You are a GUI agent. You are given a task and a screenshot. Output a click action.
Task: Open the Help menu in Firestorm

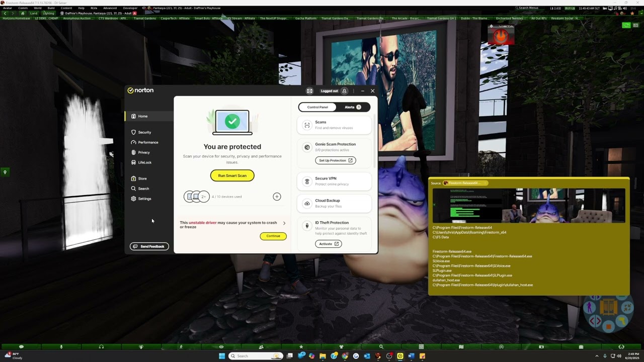click(x=81, y=8)
